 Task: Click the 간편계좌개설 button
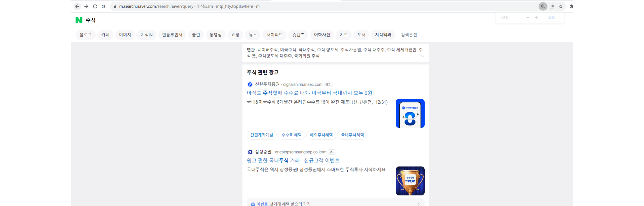(x=261, y=135)
